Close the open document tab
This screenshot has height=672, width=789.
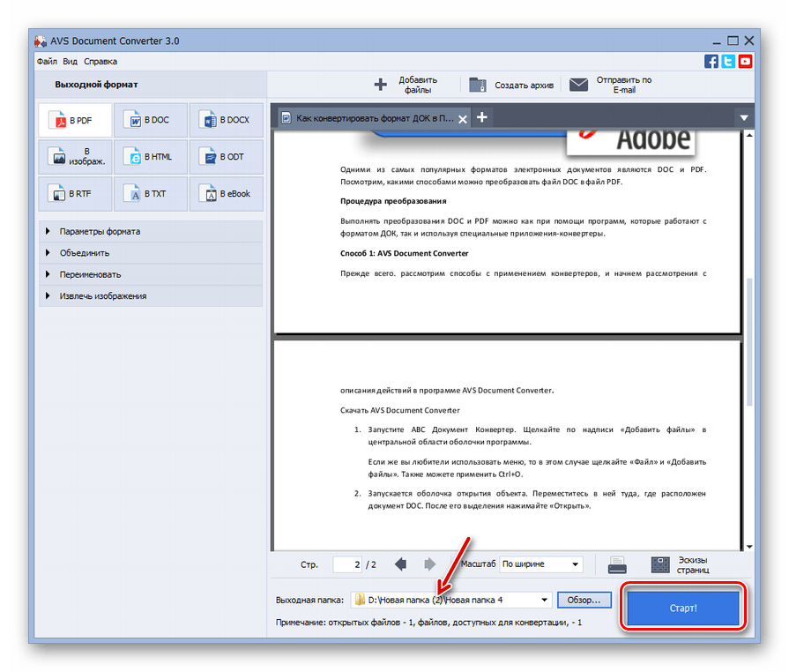(x=463, y=119)
